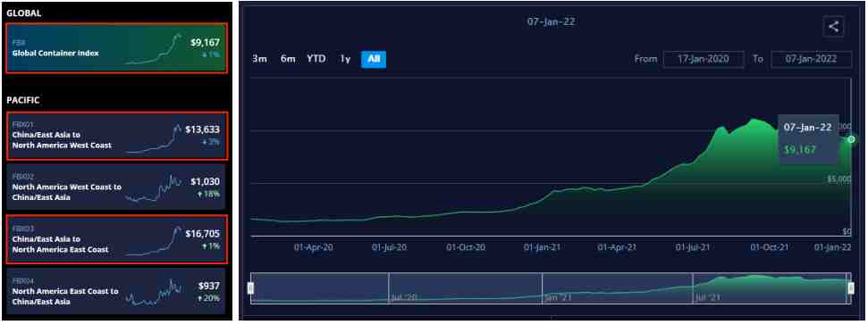Image resolution: width=868 pixels, height=325 pixels.
Task: Select the 1y time range
Action: [x=345, y=59]
